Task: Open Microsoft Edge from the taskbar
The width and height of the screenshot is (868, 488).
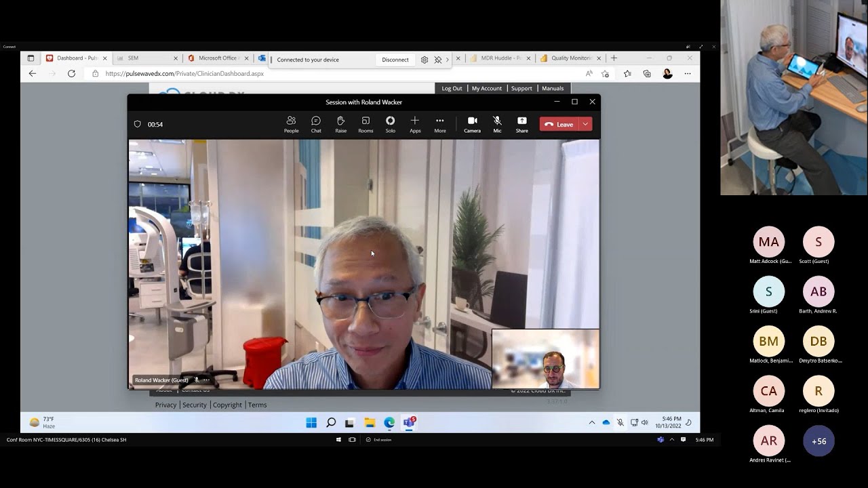Action: (x=389, y=423)
